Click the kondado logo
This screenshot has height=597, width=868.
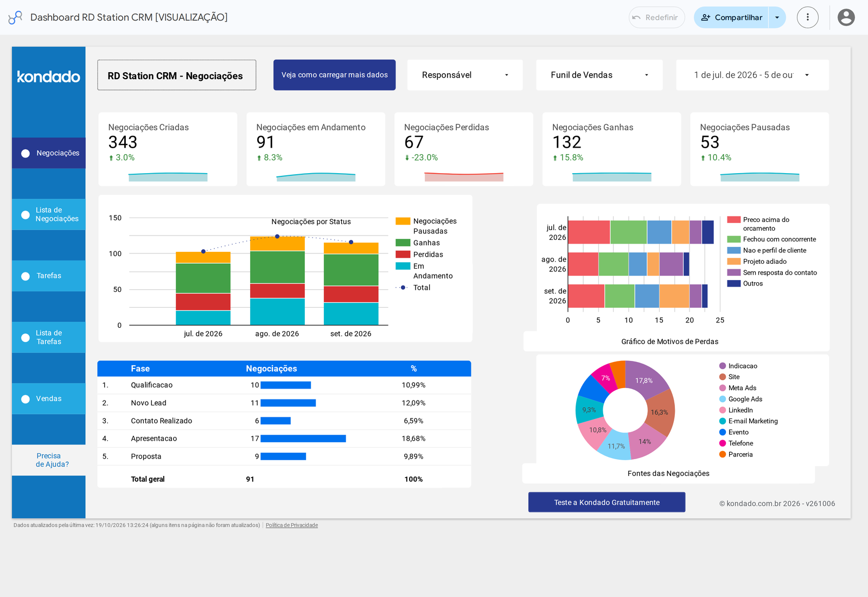point(48,77)
